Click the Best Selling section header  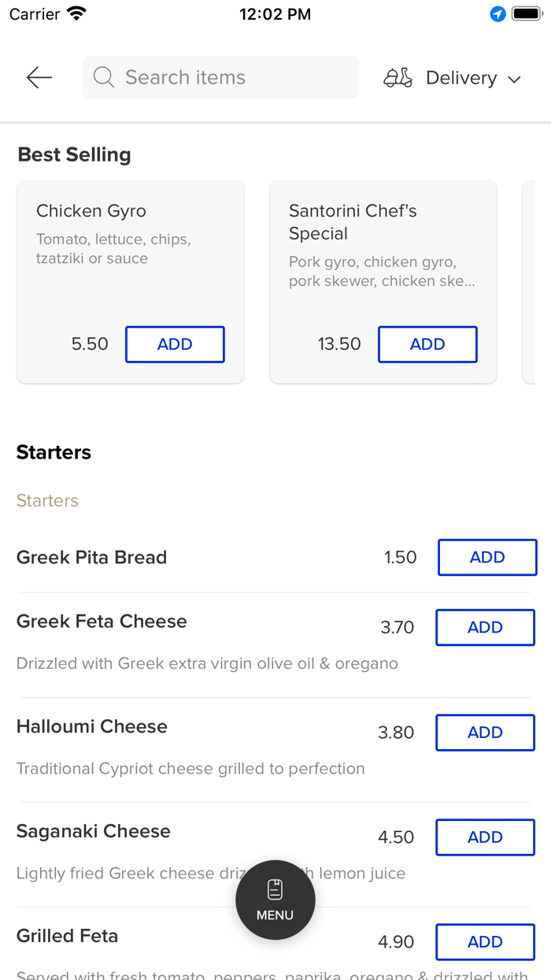pos(74,154)
